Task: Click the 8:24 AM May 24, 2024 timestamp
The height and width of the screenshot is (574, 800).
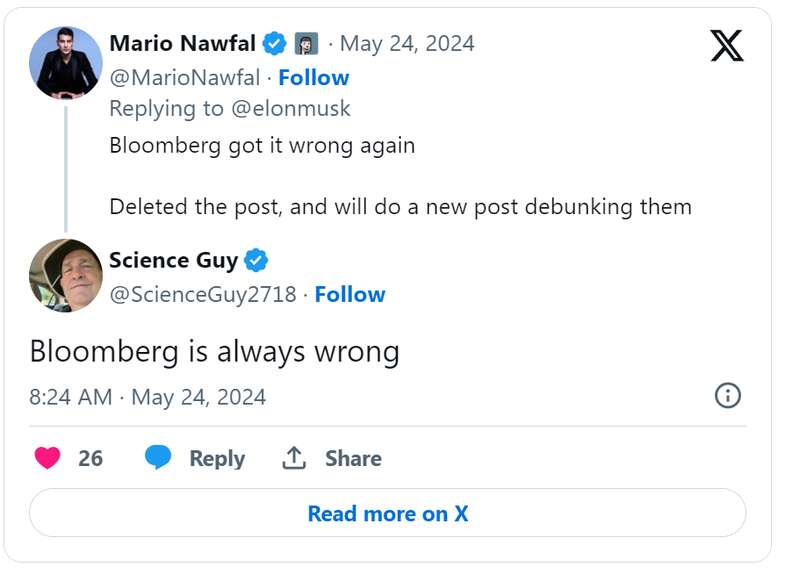Action: [x=148, y=397]
